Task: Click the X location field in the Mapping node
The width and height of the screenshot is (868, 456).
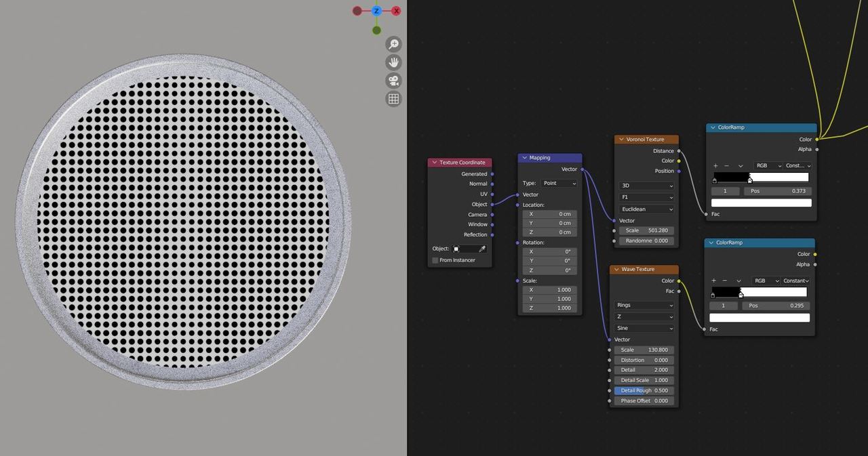Action: pos(549,213)
